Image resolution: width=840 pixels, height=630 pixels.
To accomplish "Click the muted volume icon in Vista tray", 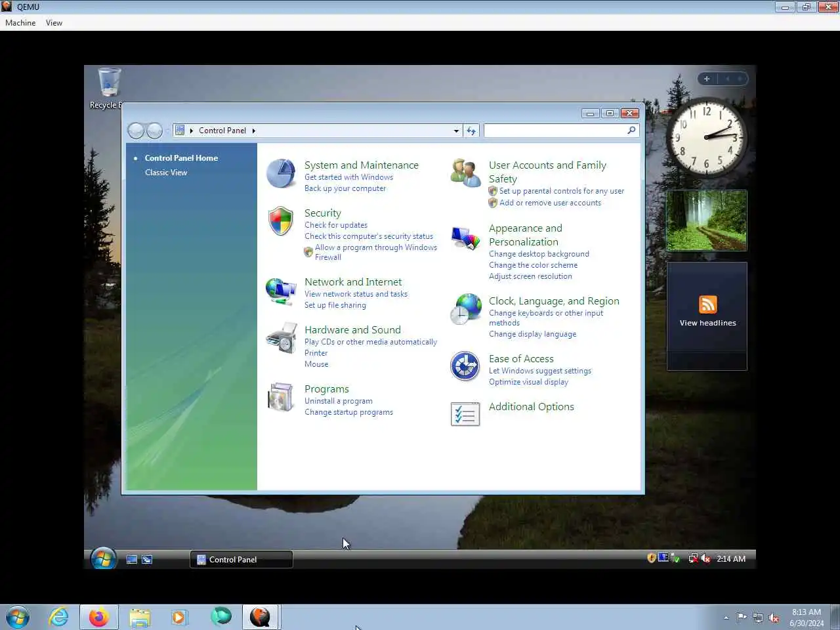I will pos(705,558).
